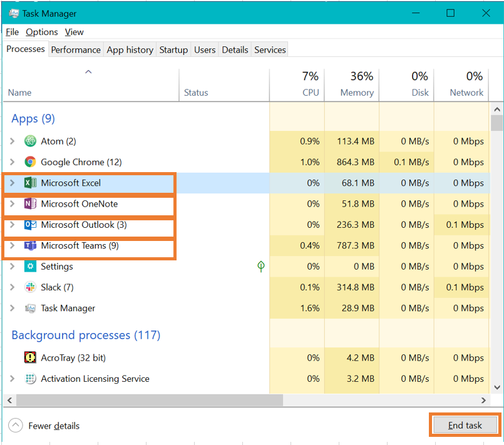504x445 pixels.
Task: Sort by the CPU column header
Action: click(297, 85)
